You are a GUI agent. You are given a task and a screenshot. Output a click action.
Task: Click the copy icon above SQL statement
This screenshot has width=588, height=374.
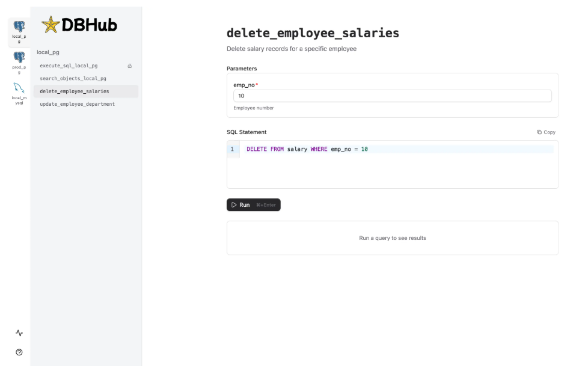tap(539, 132)
